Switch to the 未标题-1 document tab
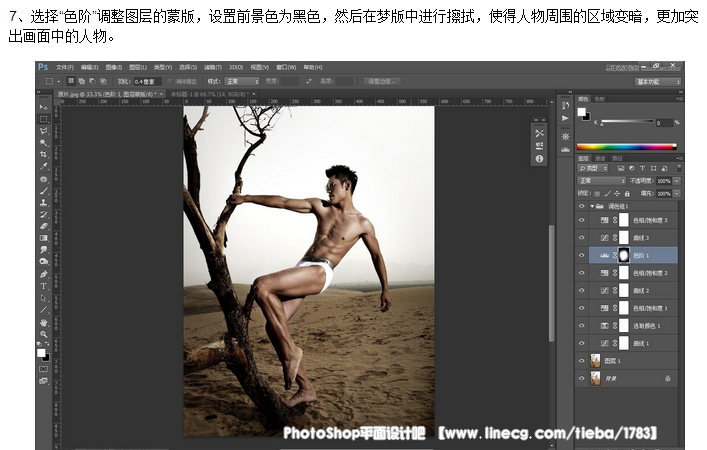The image size is (707, 450). coord(210,94)
